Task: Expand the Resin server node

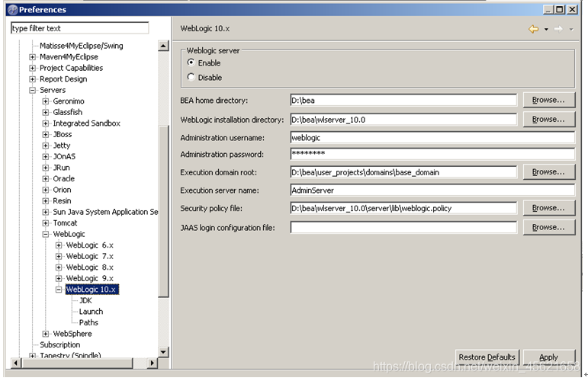Action: tap(45, 201)
